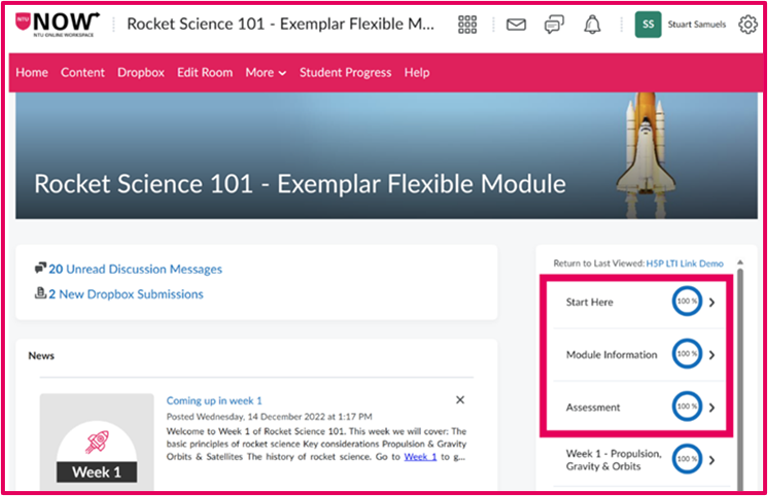Go to the Home tab

pos(32,72)
